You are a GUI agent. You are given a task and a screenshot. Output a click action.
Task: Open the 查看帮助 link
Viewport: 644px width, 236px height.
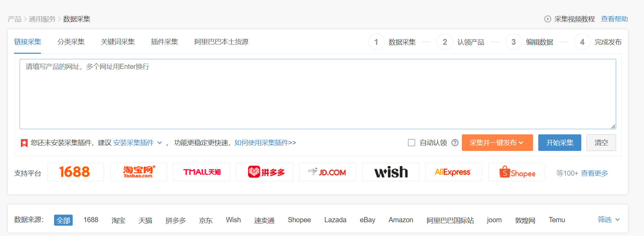point(614,19)
